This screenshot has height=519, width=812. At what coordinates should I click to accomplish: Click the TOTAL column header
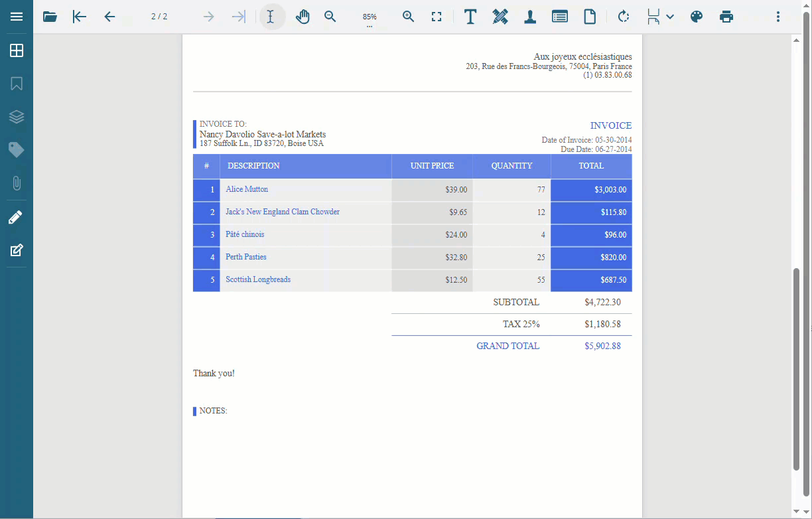[591, 166]
